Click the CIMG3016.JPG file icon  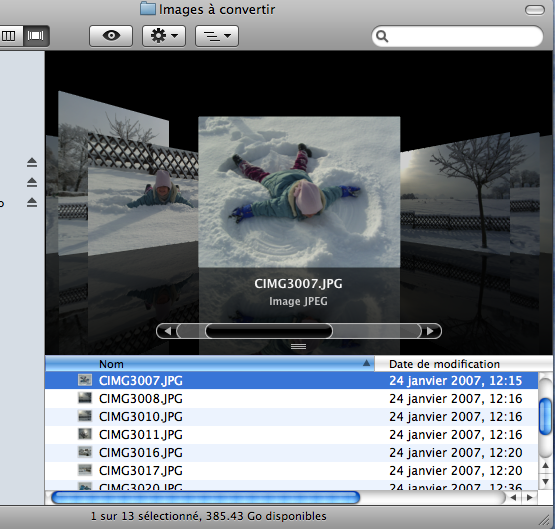click(85, 452)
